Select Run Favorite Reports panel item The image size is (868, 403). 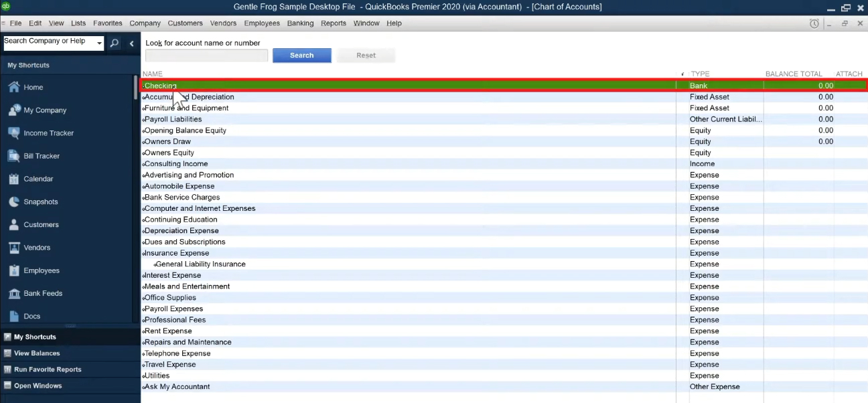(48, 370)
